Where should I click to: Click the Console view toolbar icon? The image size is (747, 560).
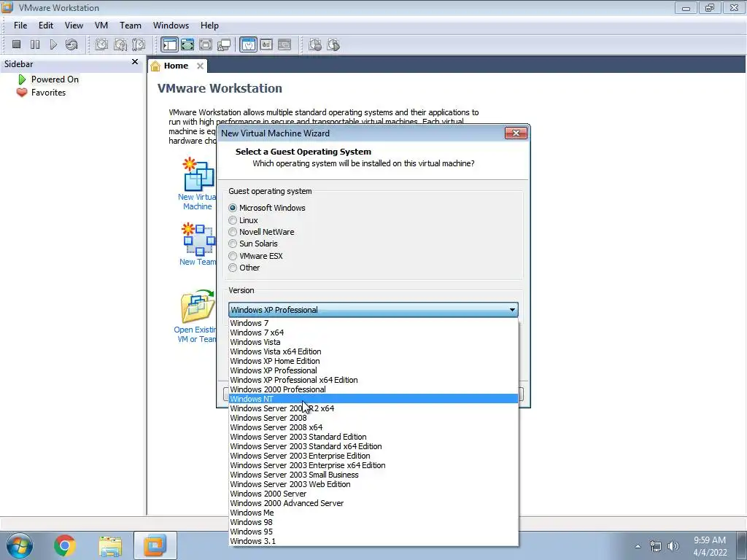(x=285, y=44)
